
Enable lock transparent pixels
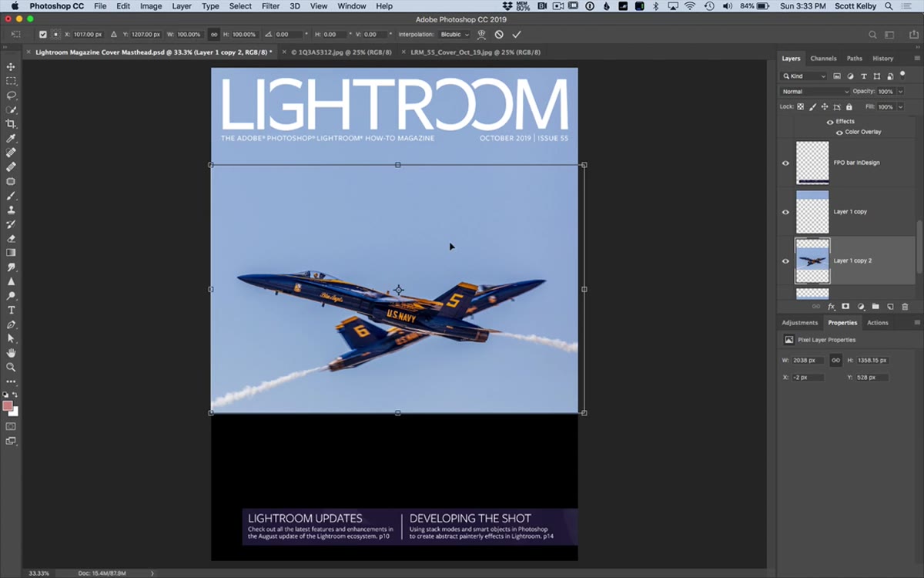tap(800, 107)
